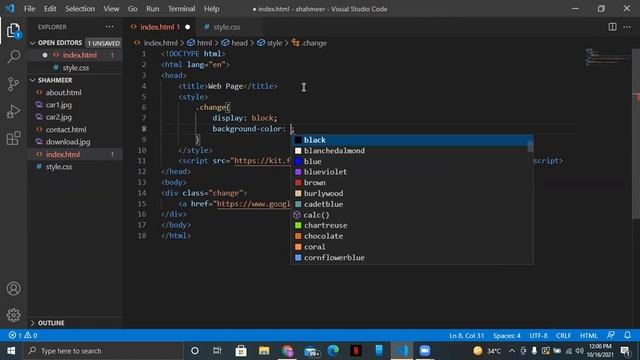Click the taskbar clock showing 12:00 PM
The width and height of the screenshot is (640, 360).
tap(600, 351)
